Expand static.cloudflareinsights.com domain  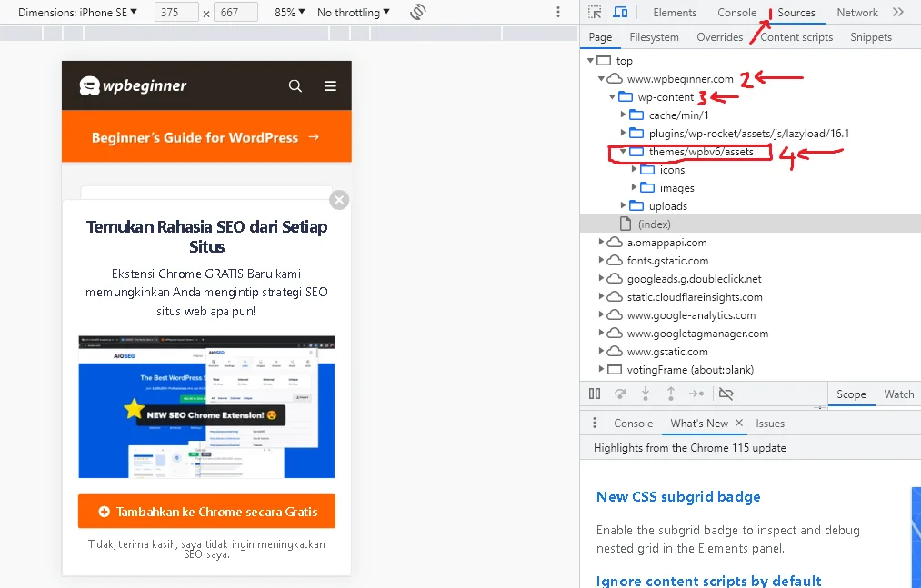click(x=601, y=296)
